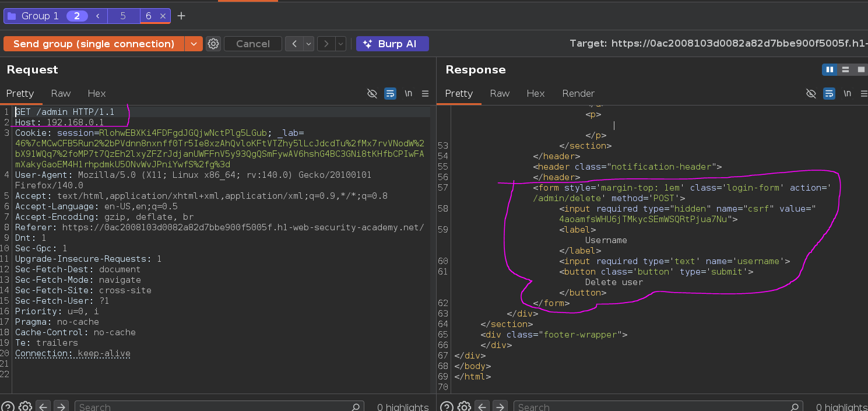868x411 pixels.
Task: Open the history-forward dropdown arrow
Action: [340, 44]
